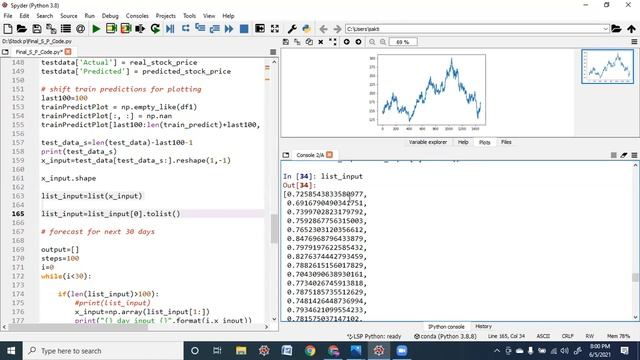The width and height of the screenshot is (640, 360).
Task: Open File Explorer from the taskbar
Action: coord(241,351)
